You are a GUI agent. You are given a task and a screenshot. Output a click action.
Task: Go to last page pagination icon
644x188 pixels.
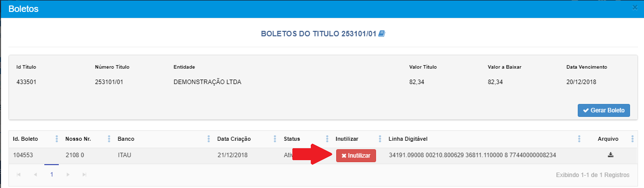click(x=84, y=175)
